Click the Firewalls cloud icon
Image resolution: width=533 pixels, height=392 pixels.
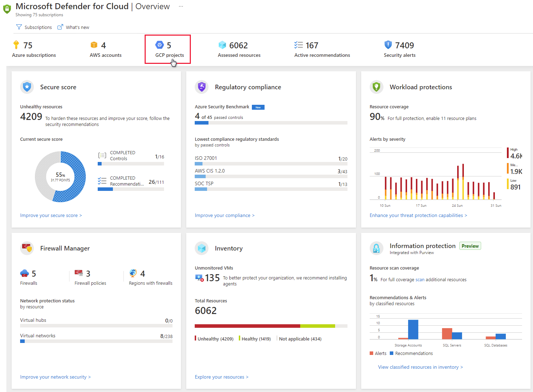pyautogui.click(x=24, y=273)
